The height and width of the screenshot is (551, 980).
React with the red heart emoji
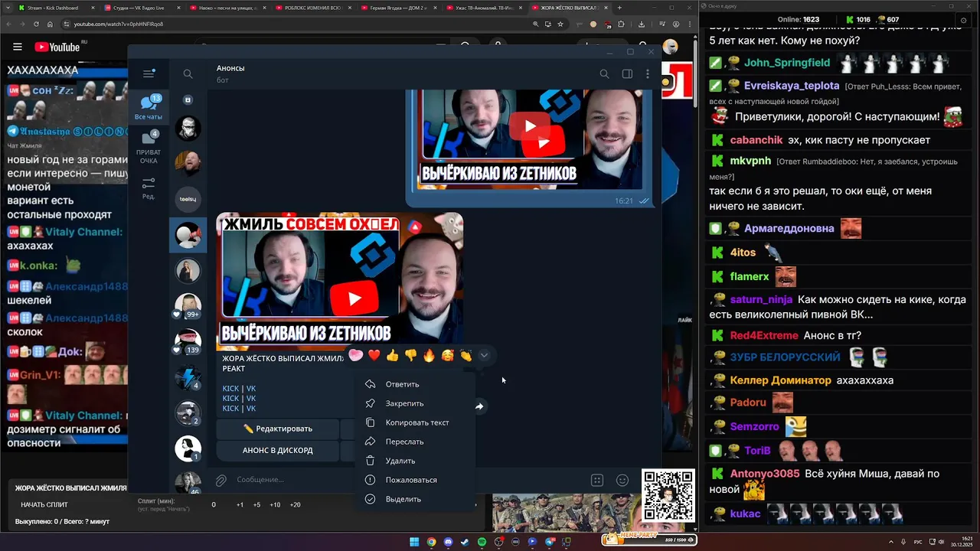[374, 355]
